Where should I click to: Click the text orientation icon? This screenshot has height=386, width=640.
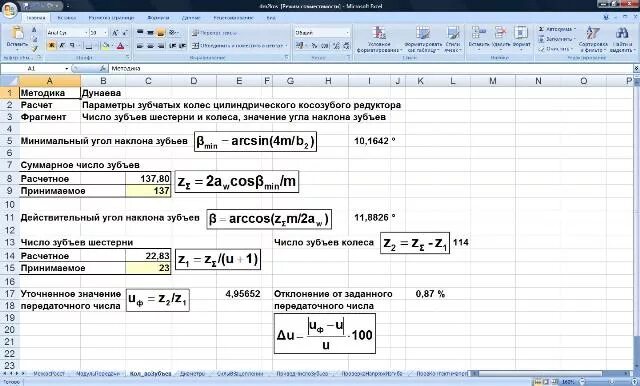point(173,33)
